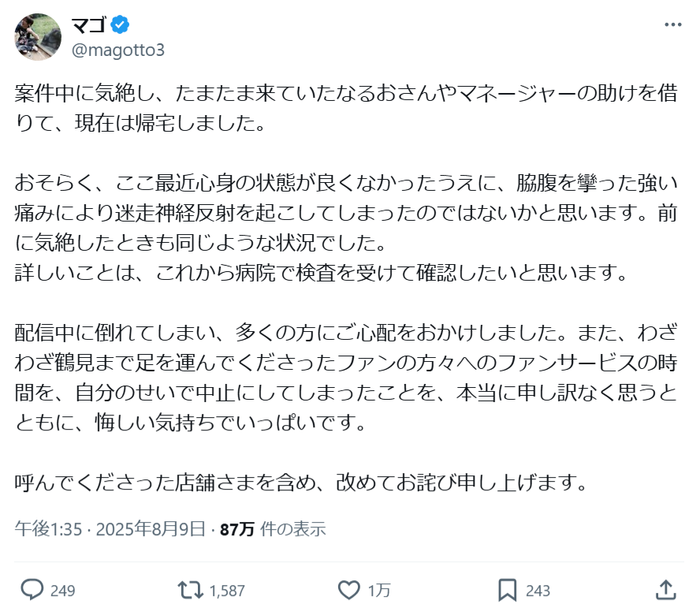700x615 pixels.
Task: Click the 249 replies count
Action: point(62,591)
